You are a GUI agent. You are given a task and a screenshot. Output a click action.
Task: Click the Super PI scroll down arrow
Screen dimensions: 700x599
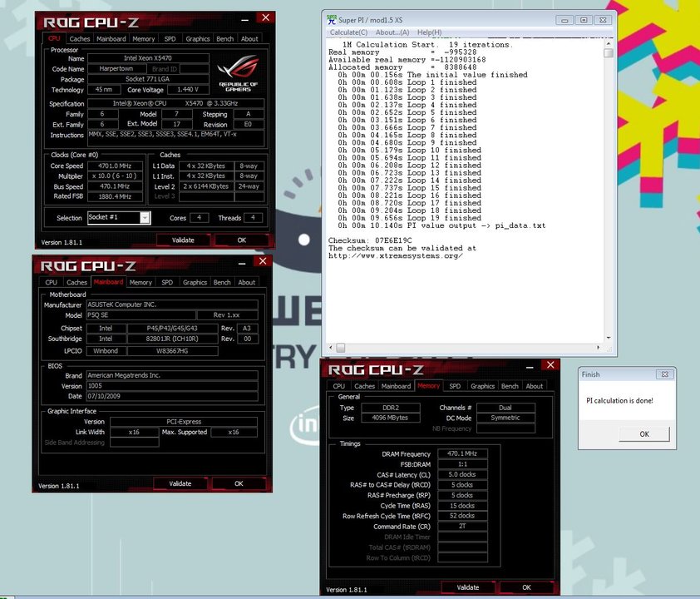pos(609,338)
